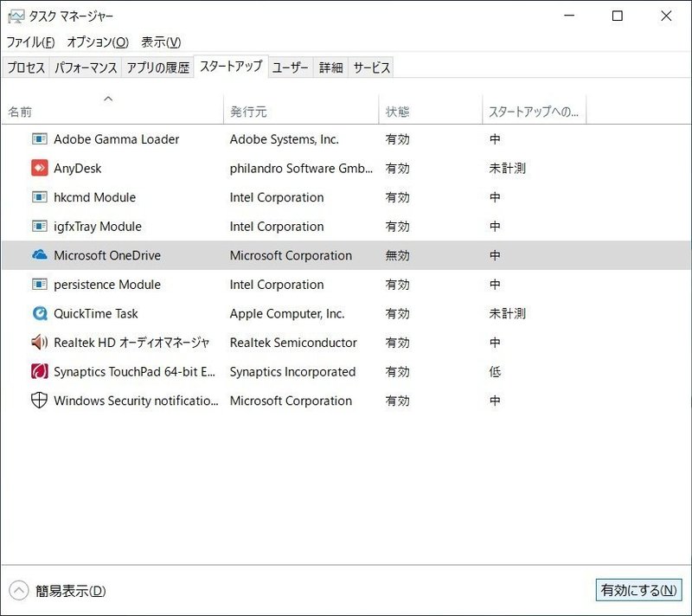Screen dimensions: 692x616
Task: Click the Synaptics Incorporated publisher cell
Action: [x=292, y=372]
